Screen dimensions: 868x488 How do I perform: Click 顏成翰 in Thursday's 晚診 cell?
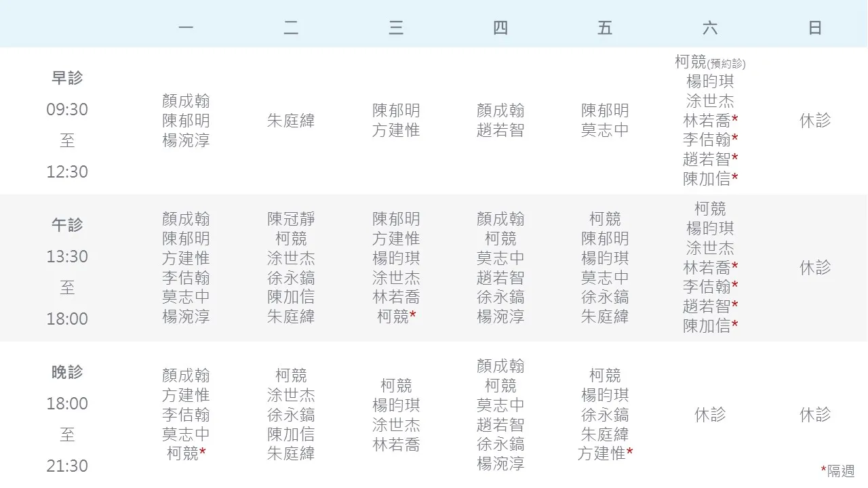point(500,366)
